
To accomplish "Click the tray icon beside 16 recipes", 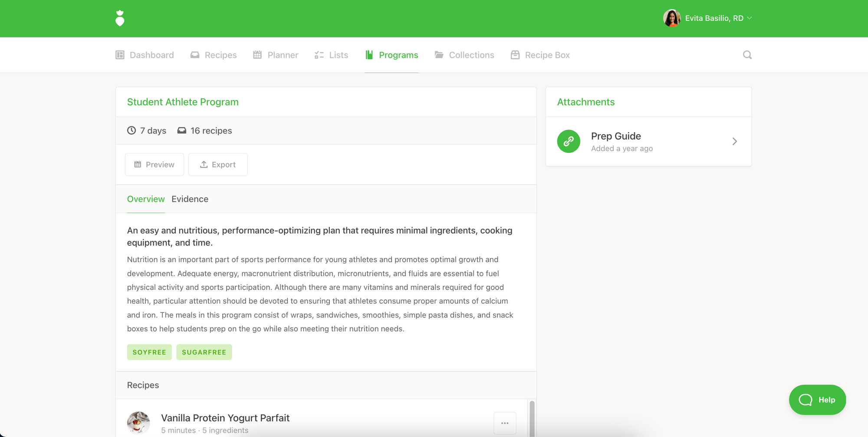I will pos(182,130).
